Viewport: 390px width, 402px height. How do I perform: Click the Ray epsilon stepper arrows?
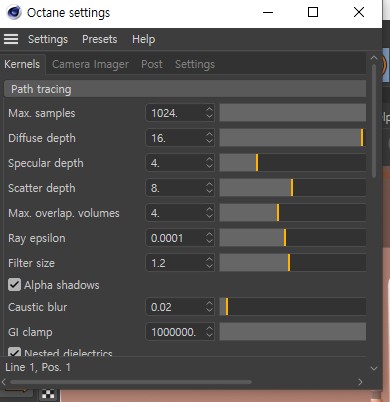[209, 238]
